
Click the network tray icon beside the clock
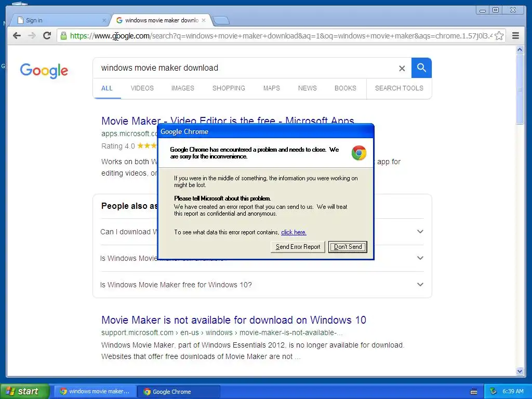click(x=493, y=391)
